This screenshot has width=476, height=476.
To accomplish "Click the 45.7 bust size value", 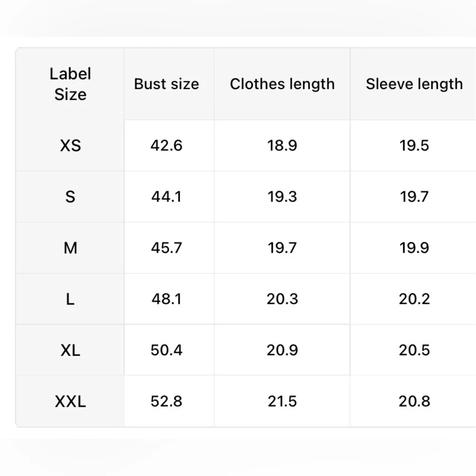I will tap(166, 248).
